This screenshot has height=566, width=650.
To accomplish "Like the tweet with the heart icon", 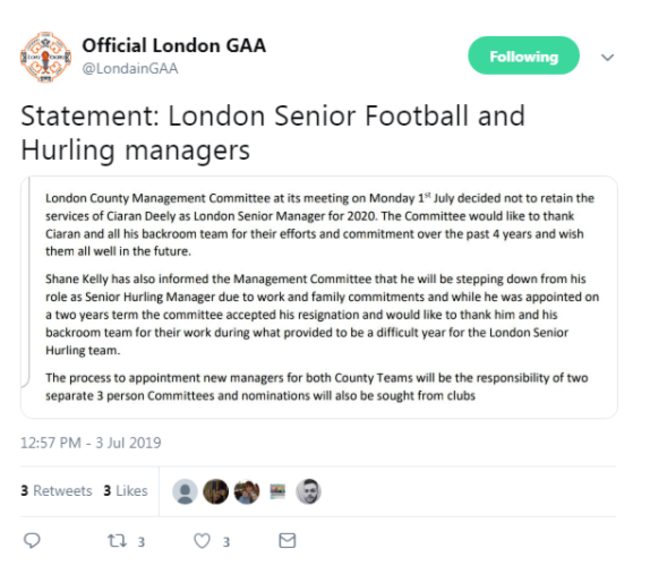I will pyautogui.click(x=203, y=541).
